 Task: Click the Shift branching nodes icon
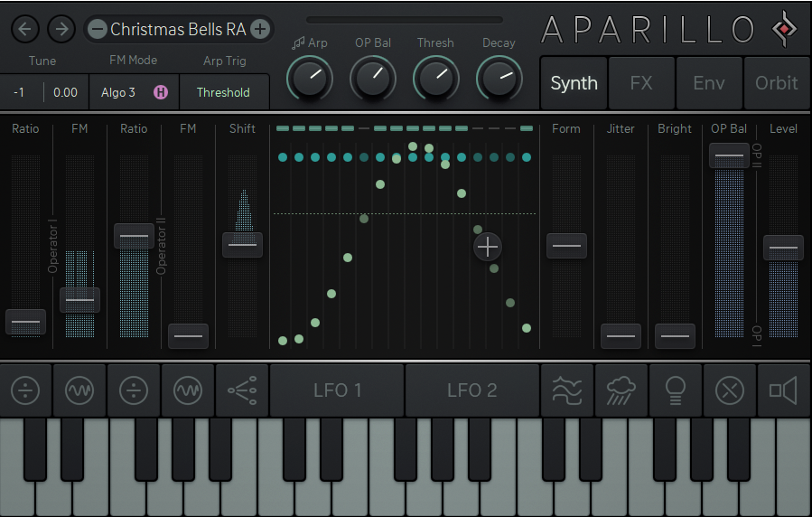(x=242, y=390)
